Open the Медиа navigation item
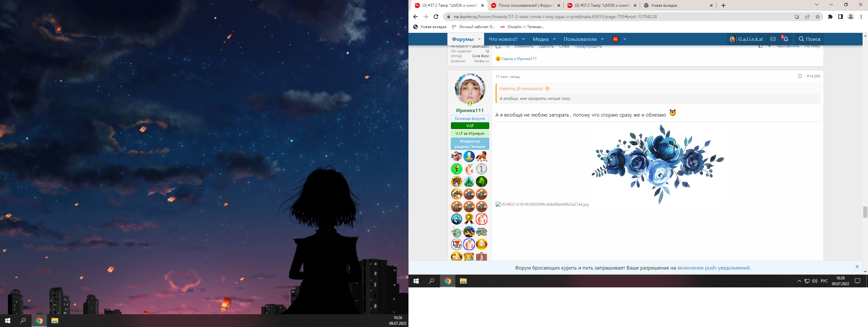 541,39
